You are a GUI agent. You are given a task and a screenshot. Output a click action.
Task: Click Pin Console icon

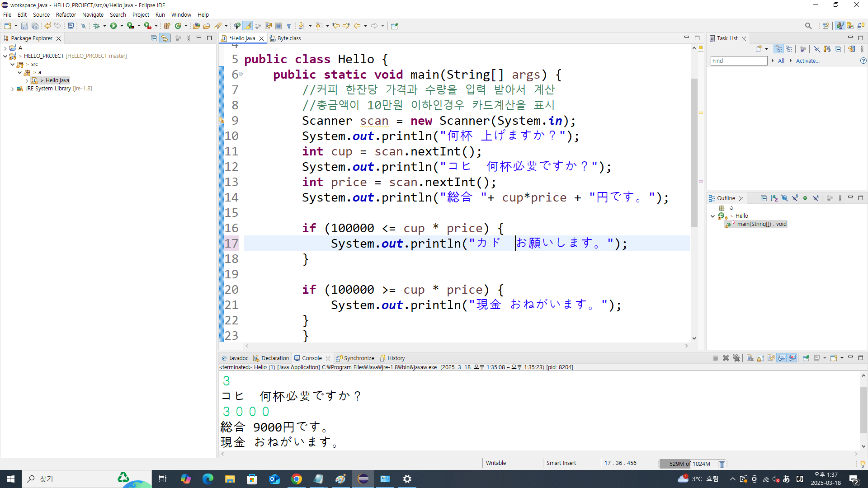(806, 358)
